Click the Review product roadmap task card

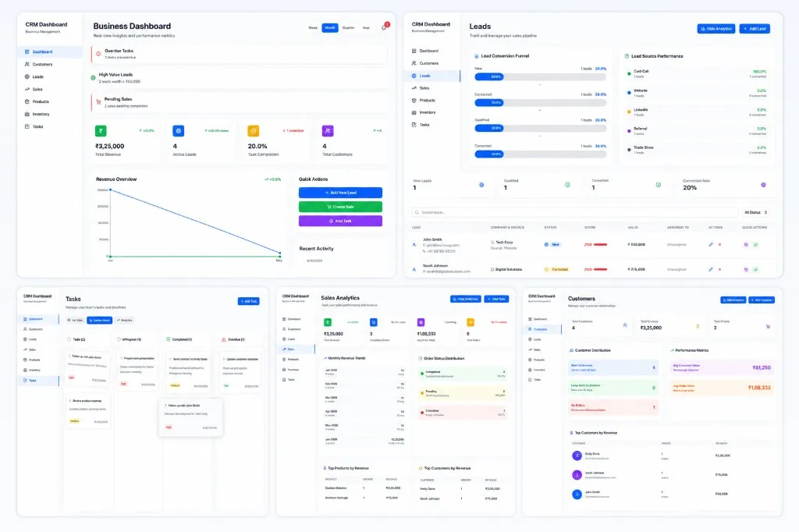tap(87, 412)
